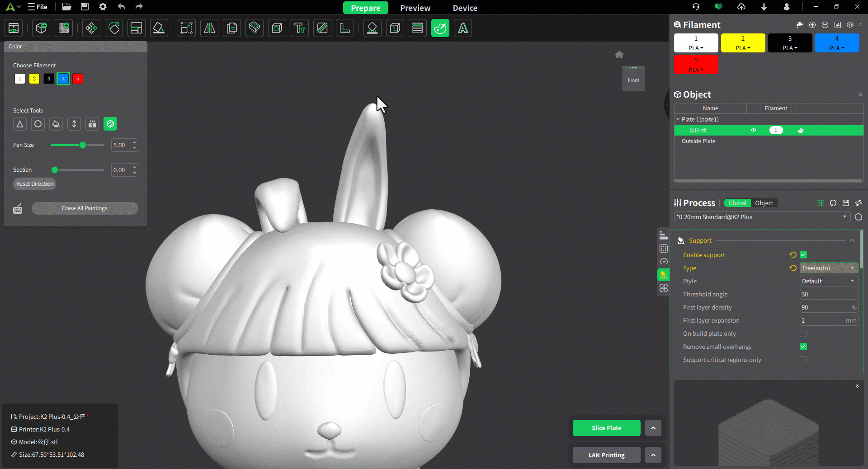Collapse the Plate 1(plate1) tree node
Image resolution: width=868 pixels, height=469 pixels.
coord(678,119)
